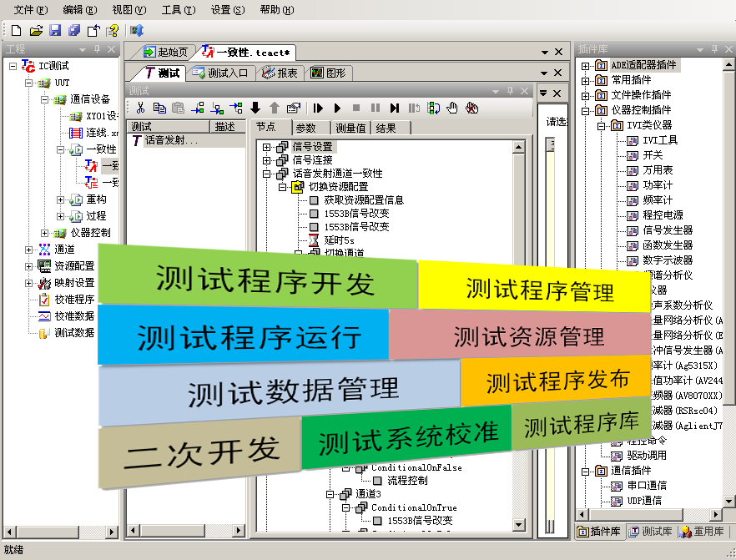The image size is (736, 560).
Task: Click the New file icon in main toolbar
Action: 16,31
